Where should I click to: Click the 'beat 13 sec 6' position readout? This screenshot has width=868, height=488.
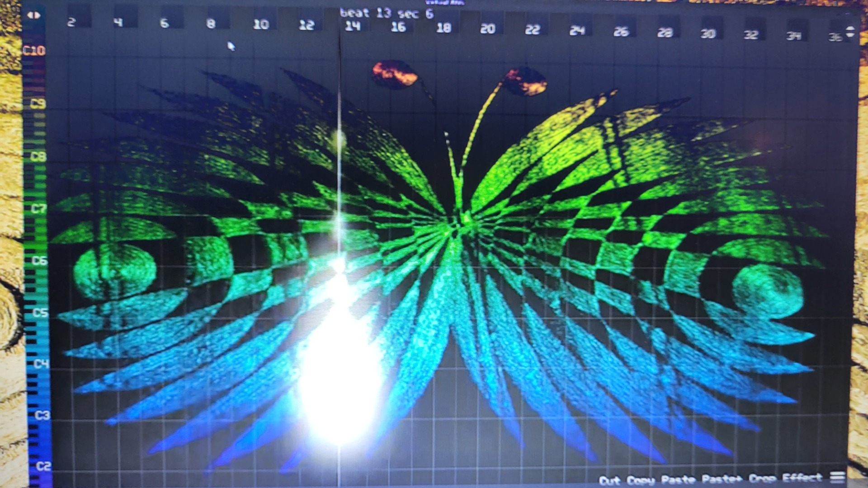pos(387,13)
